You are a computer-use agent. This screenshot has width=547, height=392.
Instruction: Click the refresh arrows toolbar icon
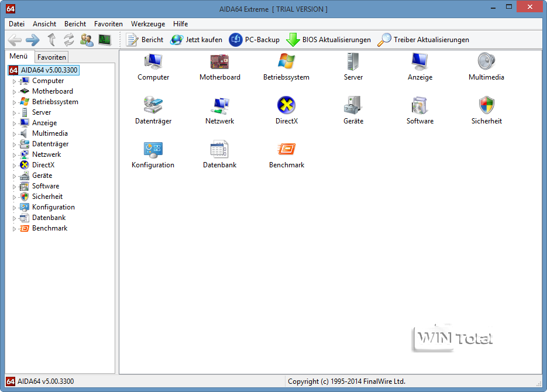69,40
